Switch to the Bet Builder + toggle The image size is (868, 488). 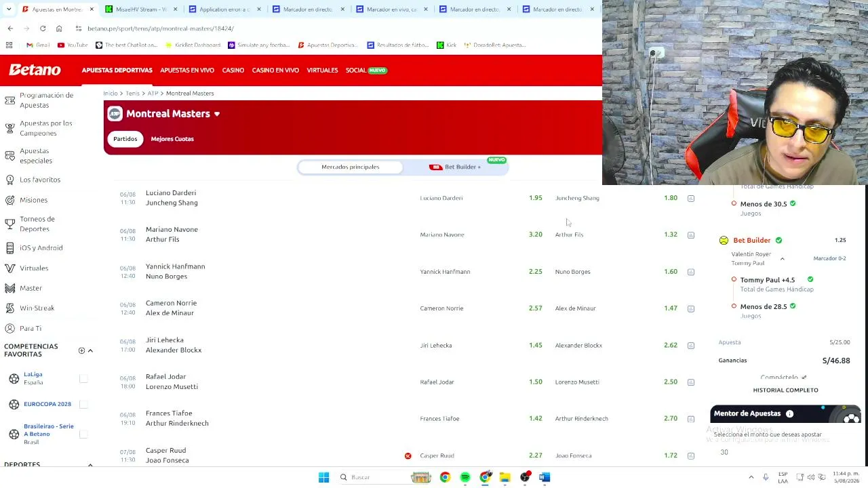coord(455,167)
